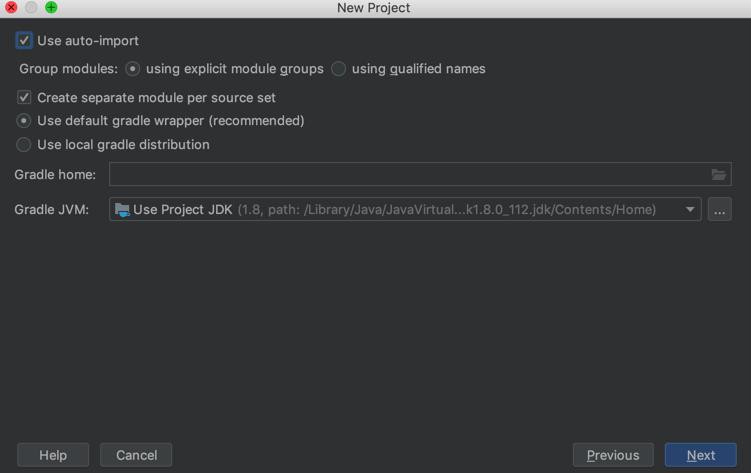Click the Use Project JDK combo box
The image size is (751, 473).
400,210
